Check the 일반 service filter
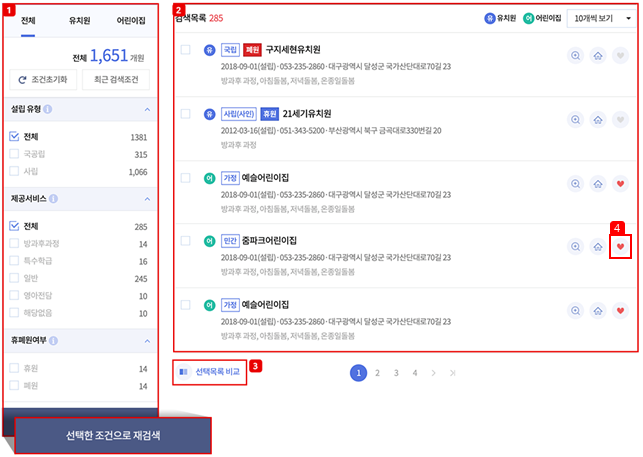This screenshot has width=643, height=457. pos(14,278)
